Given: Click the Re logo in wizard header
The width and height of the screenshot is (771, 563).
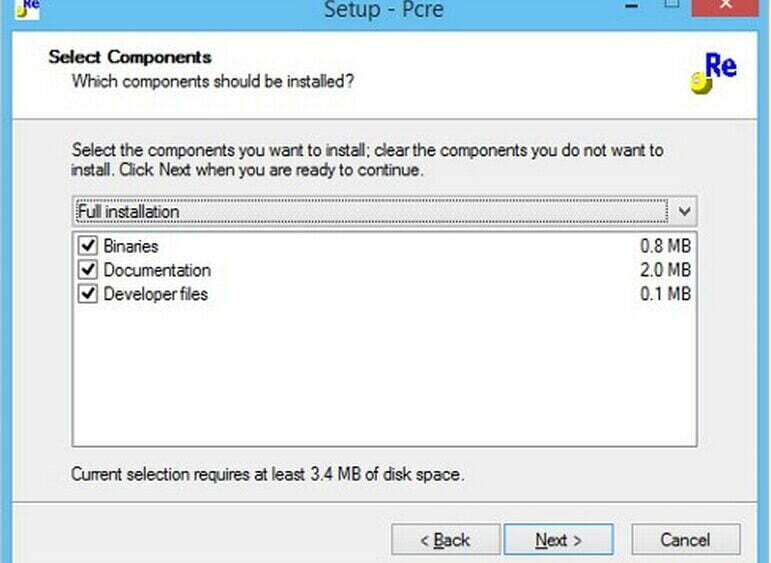Looking at the screenshot, I should coord(714,73).
